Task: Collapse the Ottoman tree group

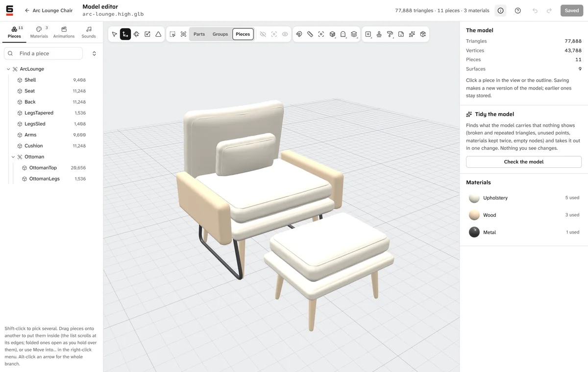Action: pos(13,157)
